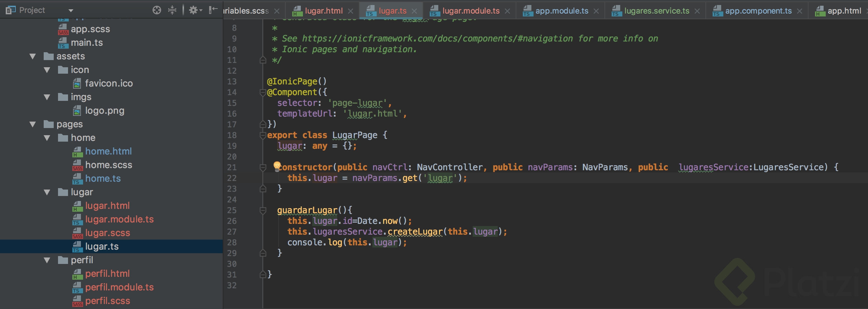
Task: Collapse the assets folder
Action: (33, 57)
